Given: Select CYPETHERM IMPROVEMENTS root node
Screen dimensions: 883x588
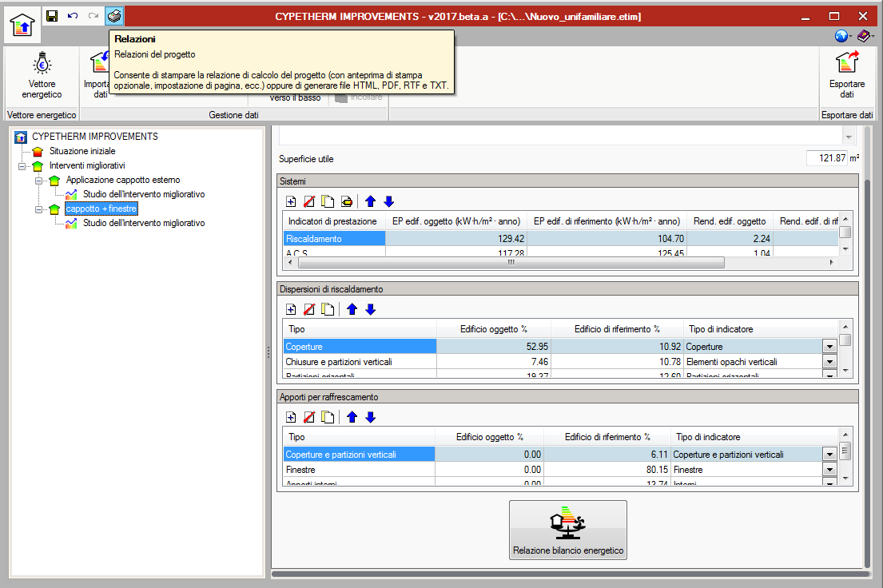Looking at the screenshot, I should point(94,137).
